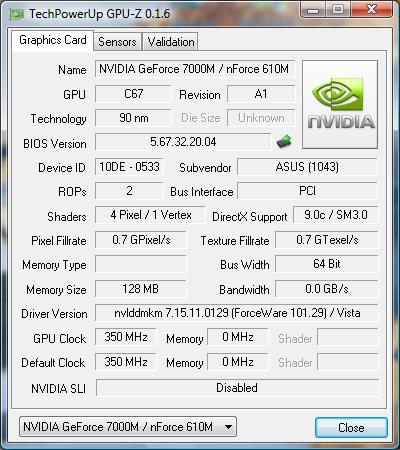
Task: Click the NVIDIA SLI Disabled field
Action: pyautogui.click(x=237, y=388)
